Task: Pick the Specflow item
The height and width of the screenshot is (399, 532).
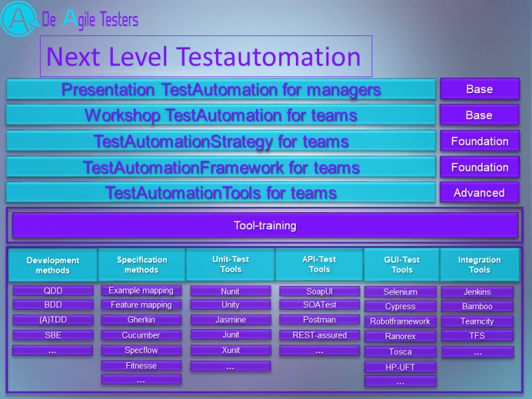Action: pyautogui.click(x=141, y=350)
